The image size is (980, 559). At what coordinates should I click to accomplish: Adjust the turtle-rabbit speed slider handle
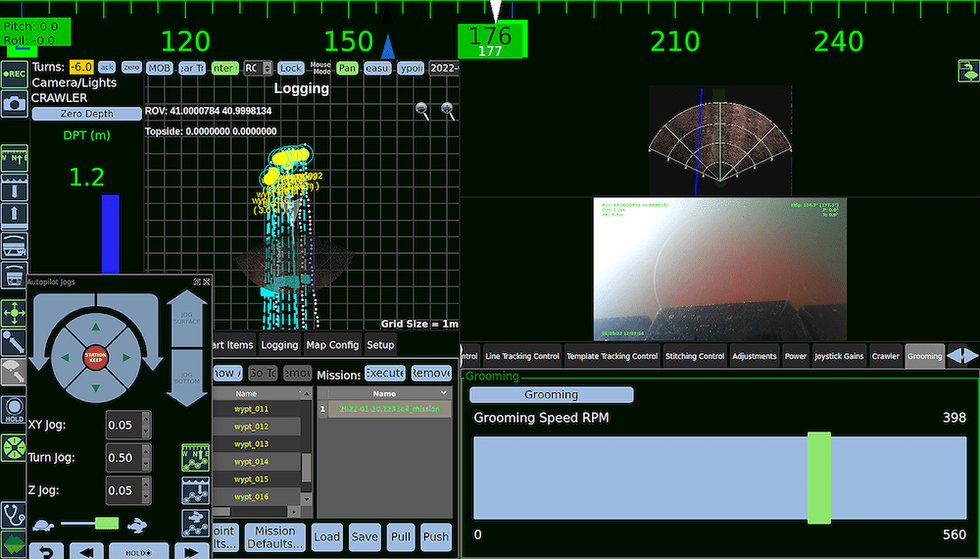(107, 523)
